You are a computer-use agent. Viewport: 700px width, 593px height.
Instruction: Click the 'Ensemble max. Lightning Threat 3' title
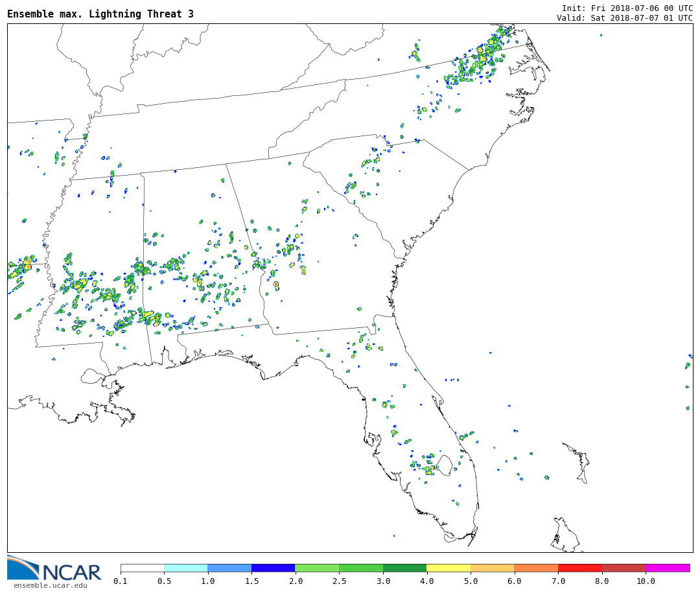click(100, 14)
